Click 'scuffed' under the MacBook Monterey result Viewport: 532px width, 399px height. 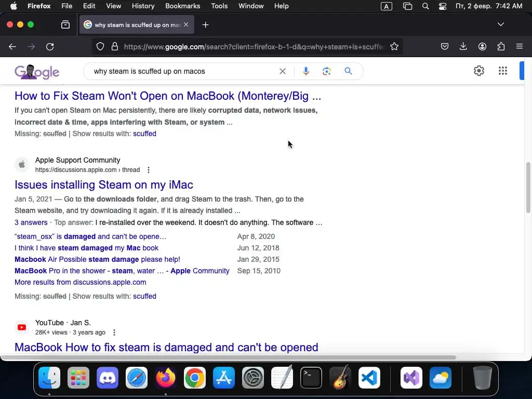coord(144,134)
